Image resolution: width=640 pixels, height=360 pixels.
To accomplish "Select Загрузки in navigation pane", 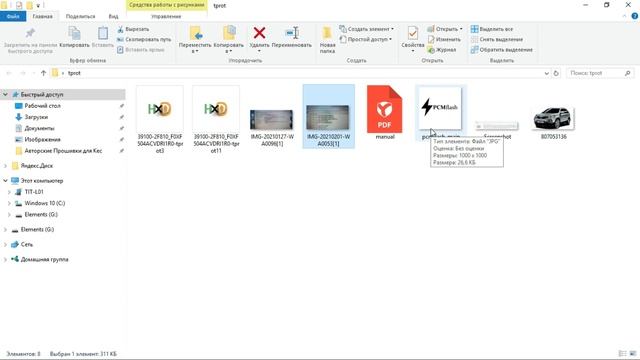I will [36, 117].
